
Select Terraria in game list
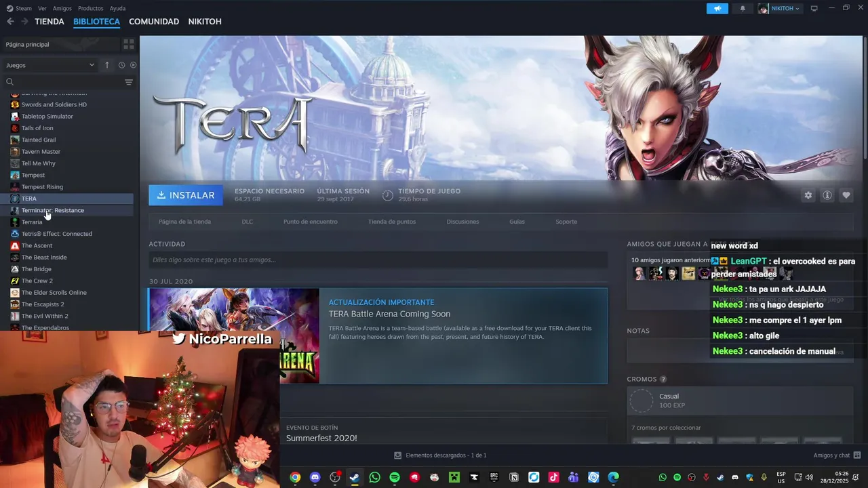point(68,222)
